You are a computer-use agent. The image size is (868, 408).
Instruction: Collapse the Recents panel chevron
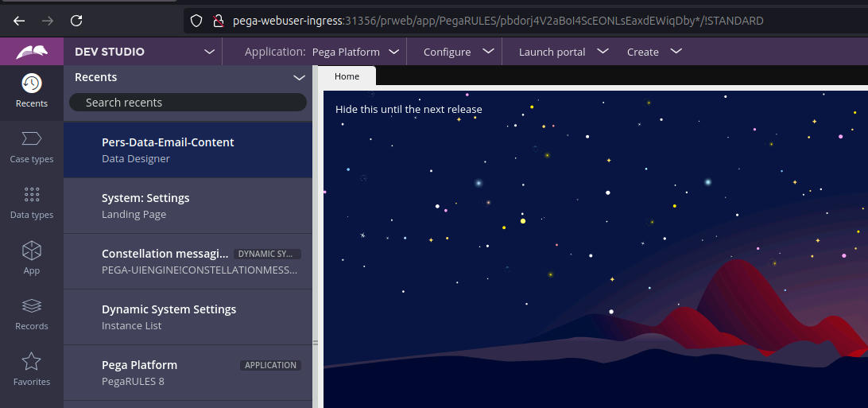(299, 77)
